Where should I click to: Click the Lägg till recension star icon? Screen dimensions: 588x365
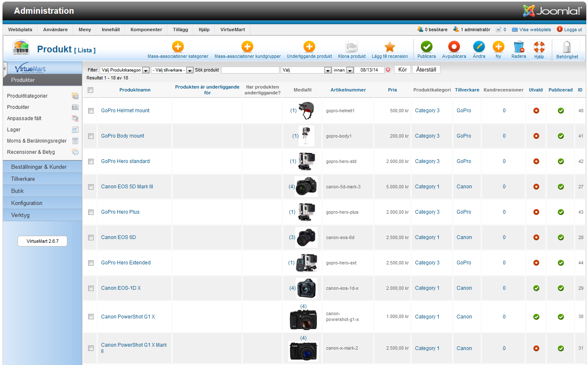[390, 47]
